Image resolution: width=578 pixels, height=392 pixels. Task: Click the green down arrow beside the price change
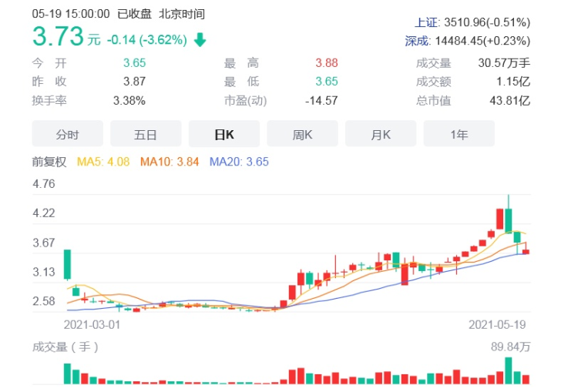tap(200, 40)
